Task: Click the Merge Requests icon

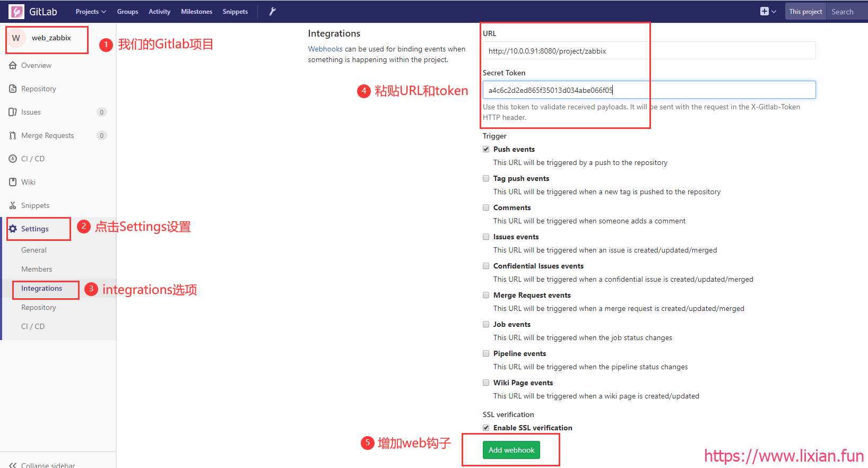Action: 13,135
